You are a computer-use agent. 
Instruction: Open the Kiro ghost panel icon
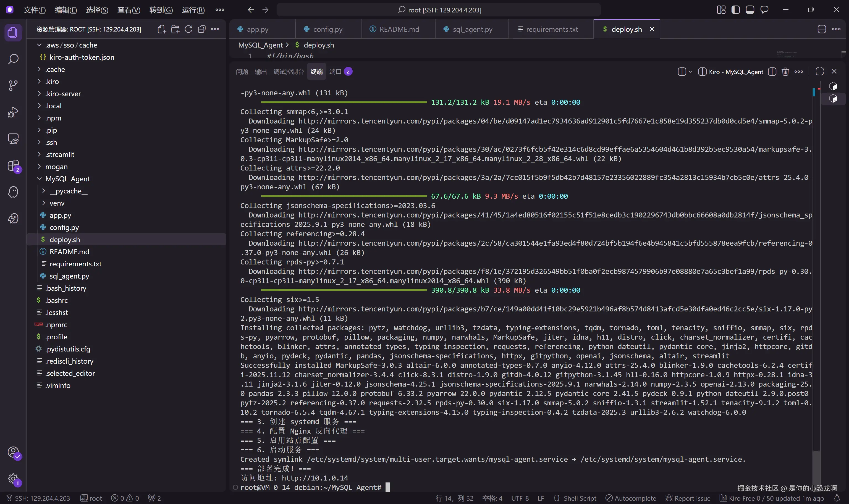click(13, 192)
